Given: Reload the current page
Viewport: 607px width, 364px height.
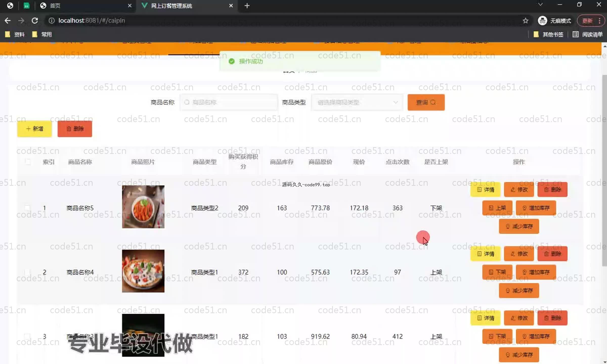Looking at the screenshot, I should (x=35, y=20).
